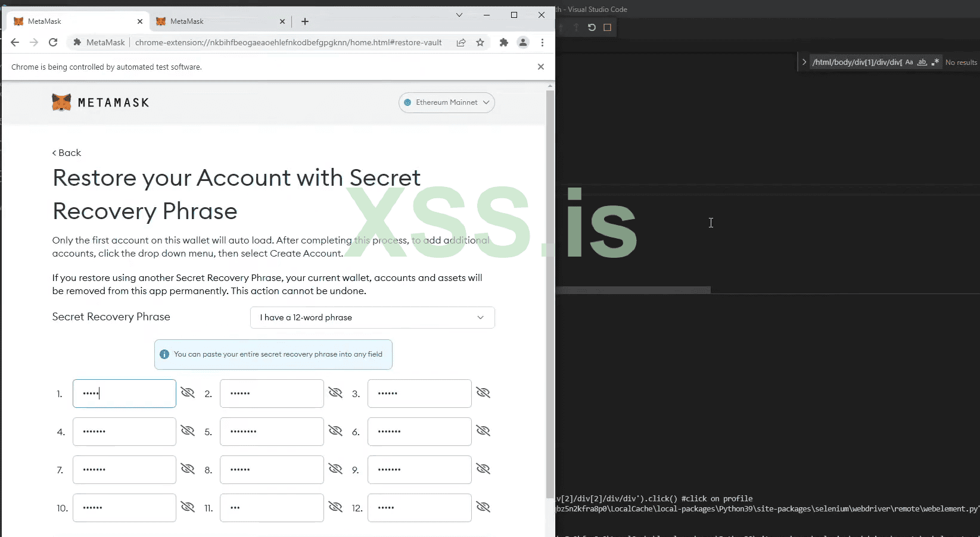Click the Back link above the heading
This screenshot has width=980, height=537.
(x=66, y=152)
